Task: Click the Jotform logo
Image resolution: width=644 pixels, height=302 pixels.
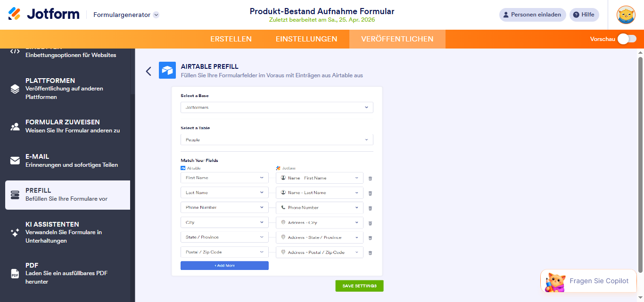Action: (x=44, y=14)
